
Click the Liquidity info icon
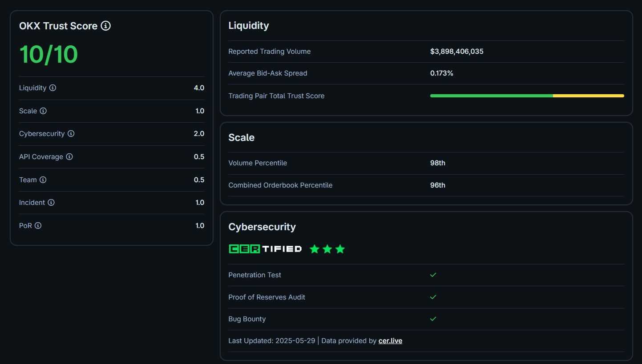pyautogui.click(x=53, y=88)
